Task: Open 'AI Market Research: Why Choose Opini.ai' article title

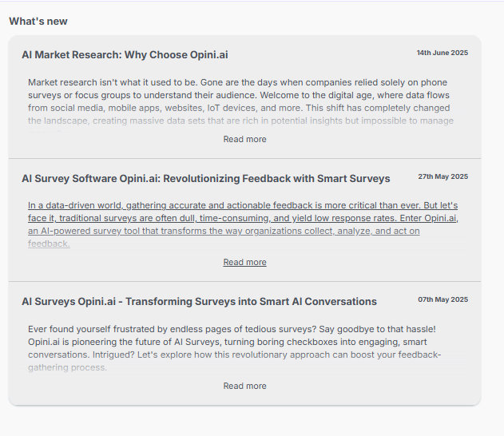Action: pyautogui.click(x=125, y=55)
